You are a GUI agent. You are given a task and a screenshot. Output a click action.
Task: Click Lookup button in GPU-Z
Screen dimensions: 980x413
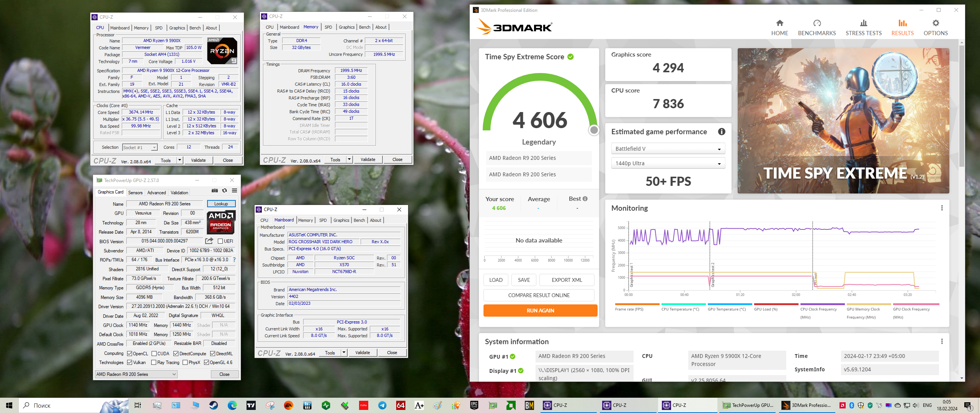pos(221,204)
